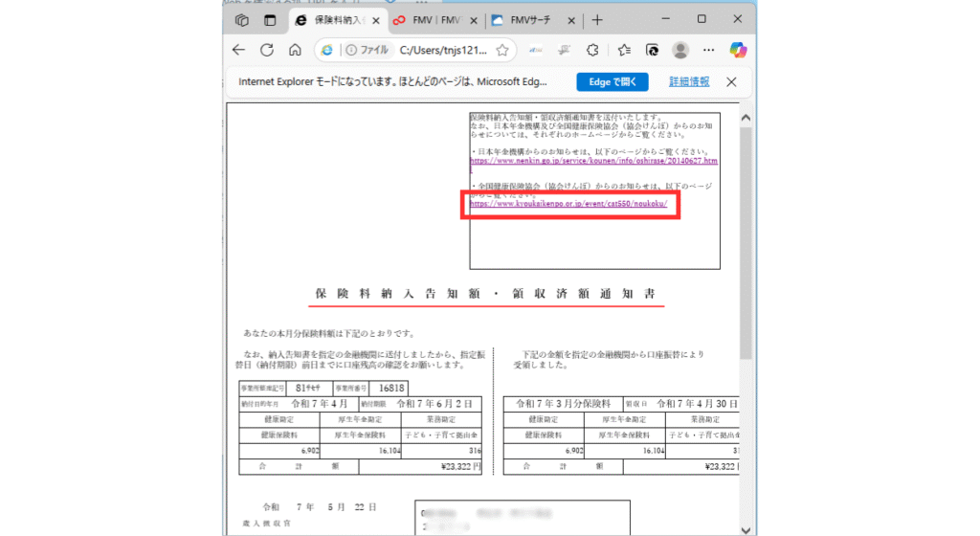Image resolution: width=980 pixels, height=536 pixels.
Task: Switch to the FMVサーチ tab
Action: [x=531, y=21]
